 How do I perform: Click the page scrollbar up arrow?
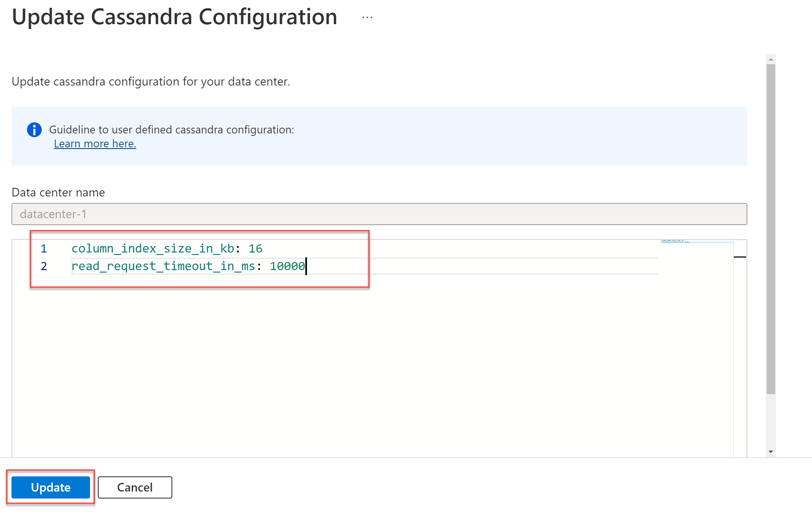[771, 59]
